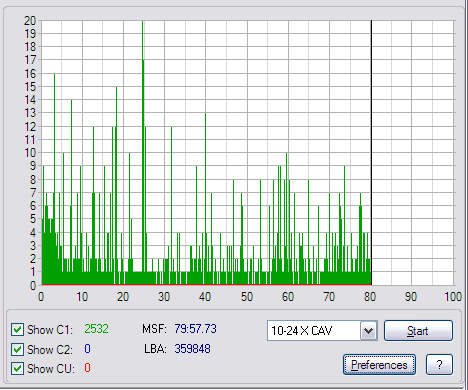Image resolution: width=468 pixels, height=390 pixels.
Task: Click the Show C1 label text
Action: [x=50, y=330]
